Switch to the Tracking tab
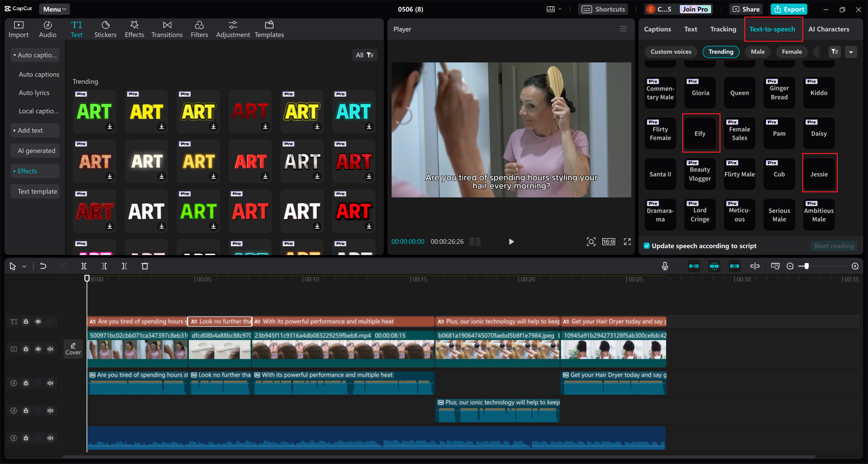This screenshot has width=868, height=464. click(723, 29)
